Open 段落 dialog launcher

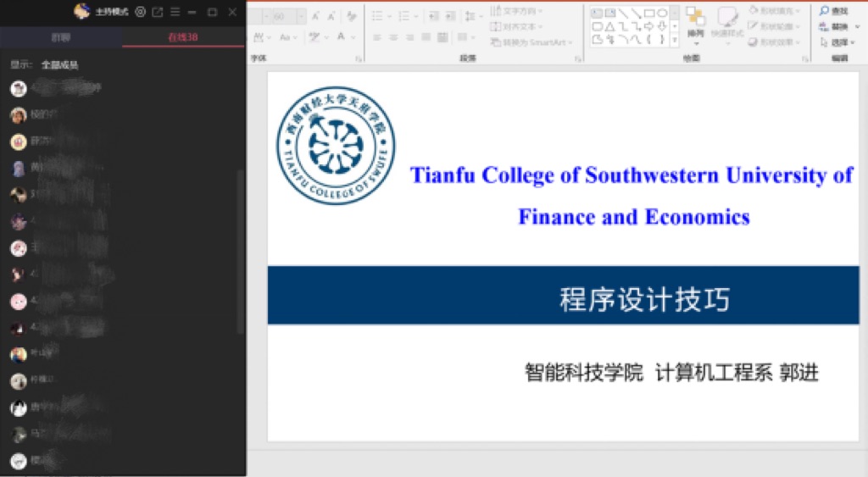tap(578, 58)
